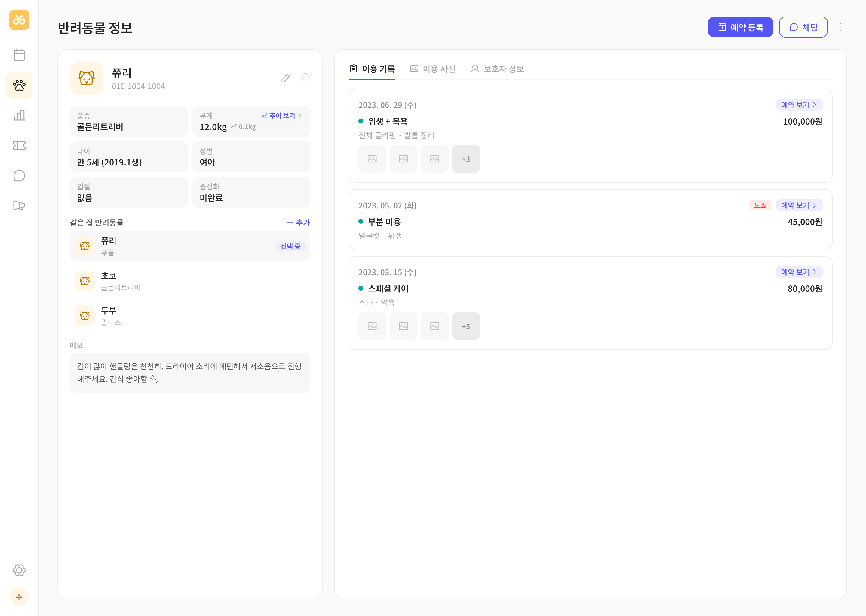The height and width of the screenshot is (616, 866).
Task: Open first photo of 위생 + 목욕 record
Action: coord(372,159)
